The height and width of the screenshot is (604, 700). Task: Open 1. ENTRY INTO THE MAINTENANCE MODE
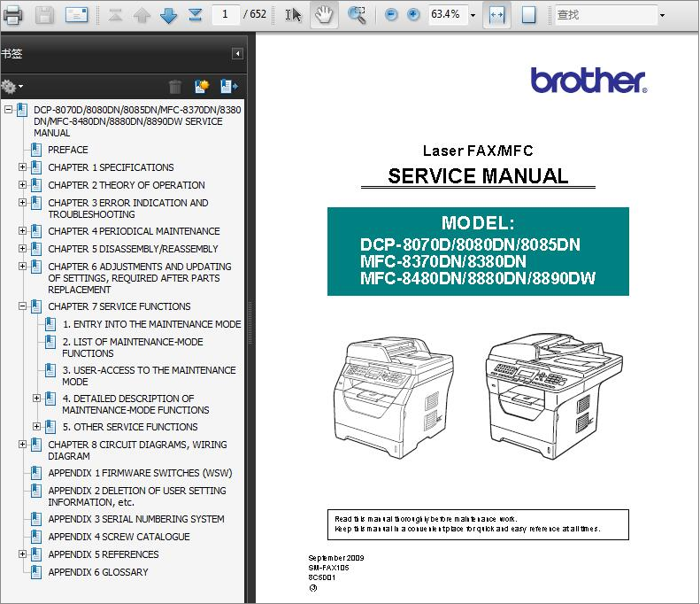tap(152, 324)
